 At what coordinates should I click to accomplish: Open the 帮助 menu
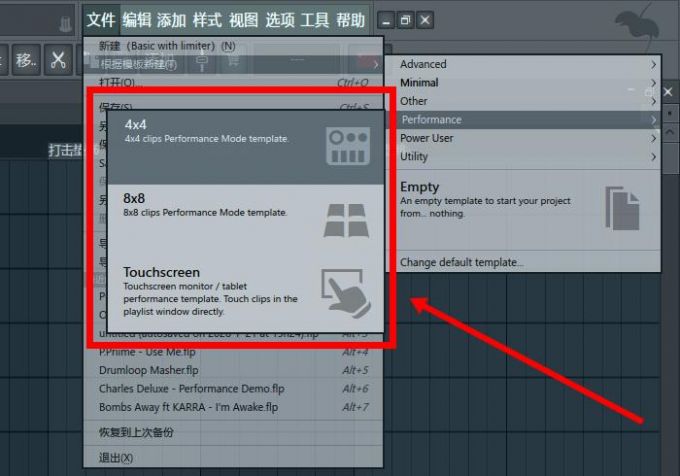[350, 20]
